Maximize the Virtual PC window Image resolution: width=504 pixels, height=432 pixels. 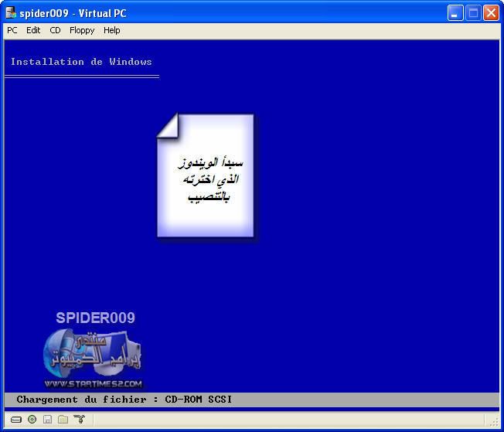pyautogui.click(x=473, y=13)
